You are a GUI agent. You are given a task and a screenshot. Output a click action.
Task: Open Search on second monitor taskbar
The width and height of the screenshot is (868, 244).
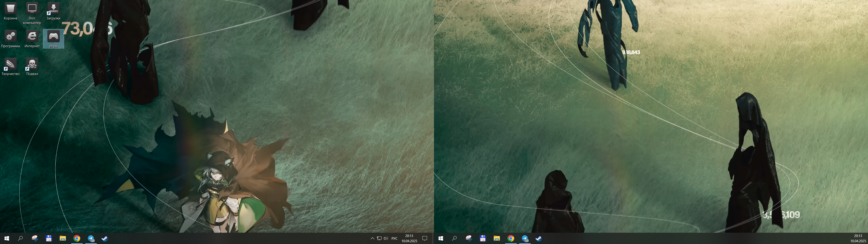454,238
